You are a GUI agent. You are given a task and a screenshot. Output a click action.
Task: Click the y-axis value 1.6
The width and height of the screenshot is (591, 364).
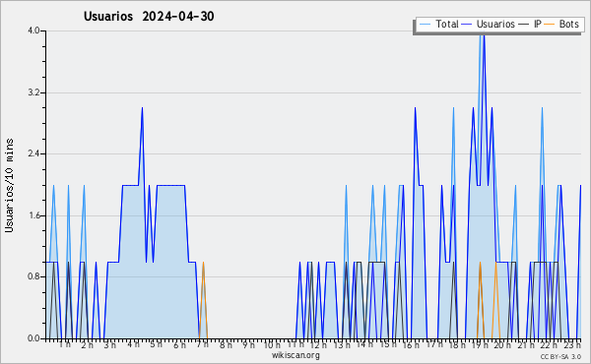(33, 215)
